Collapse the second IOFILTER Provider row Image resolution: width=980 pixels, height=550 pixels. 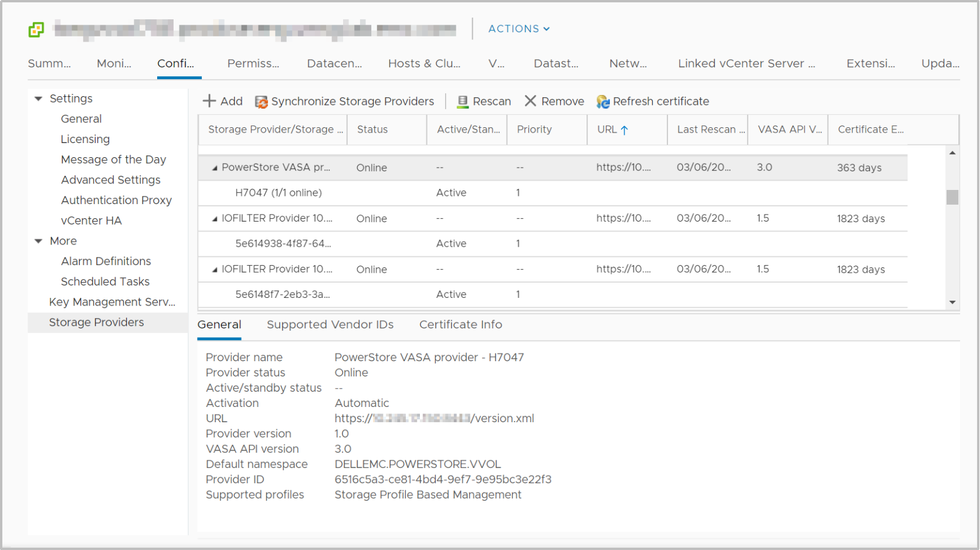coord(215,270)
